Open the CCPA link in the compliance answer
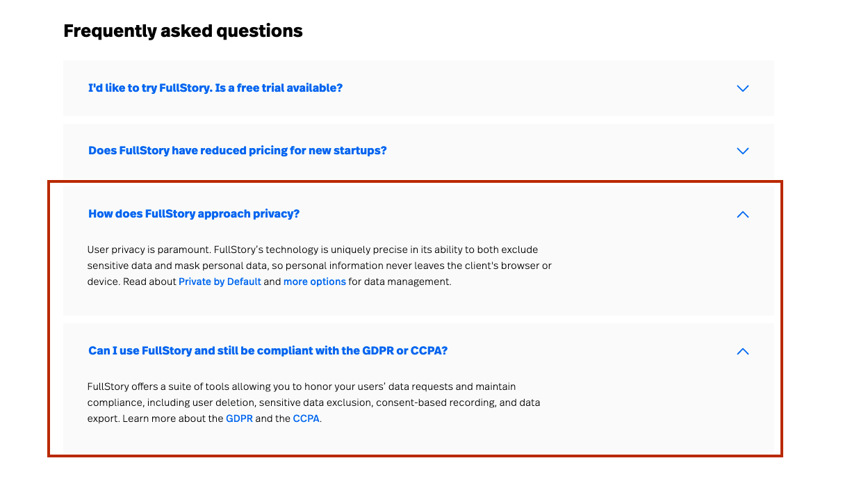 click(x=306, y=418)
